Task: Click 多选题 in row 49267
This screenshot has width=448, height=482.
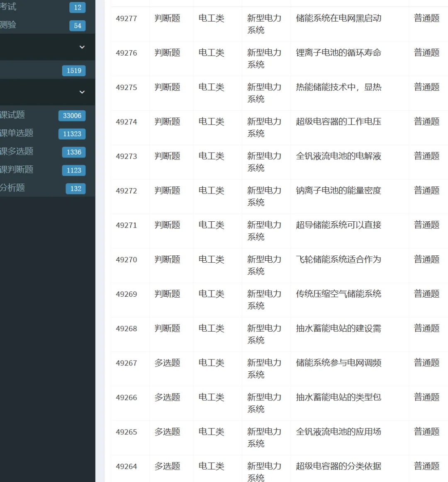Action: [x=167, y=363]
